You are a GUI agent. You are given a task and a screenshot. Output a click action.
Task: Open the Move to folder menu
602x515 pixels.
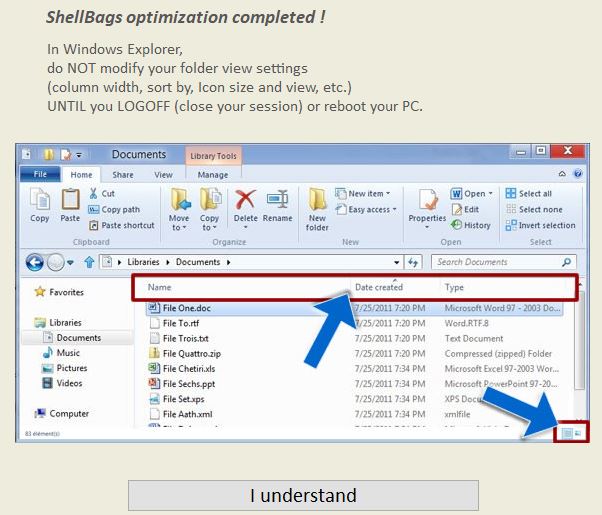pos(179,209)
